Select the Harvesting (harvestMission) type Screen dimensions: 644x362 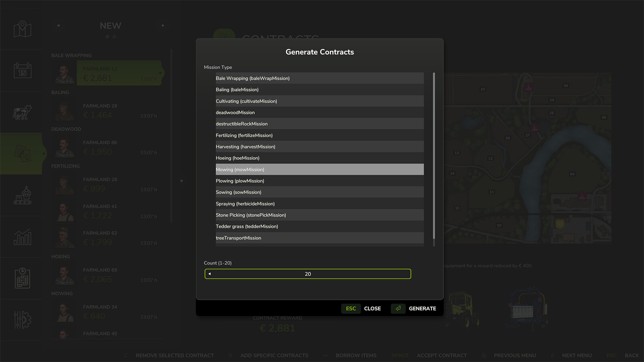click(x=319, y=146)
